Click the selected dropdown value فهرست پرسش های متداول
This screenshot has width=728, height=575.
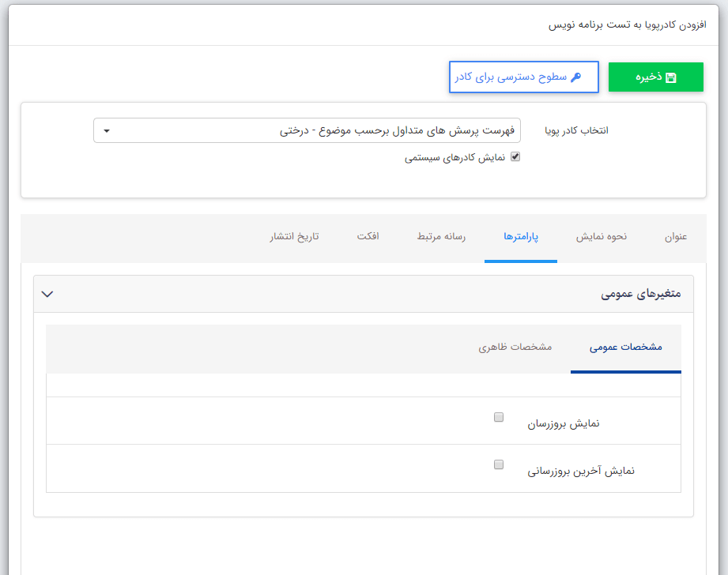pyautogui.click(x=395, y=130)
